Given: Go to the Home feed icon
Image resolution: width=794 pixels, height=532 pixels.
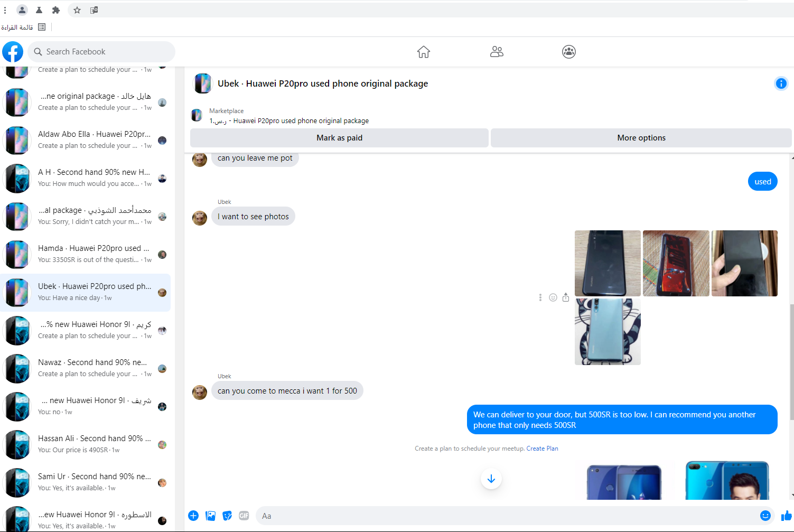Looking at the screenshot, I should 424,52.
